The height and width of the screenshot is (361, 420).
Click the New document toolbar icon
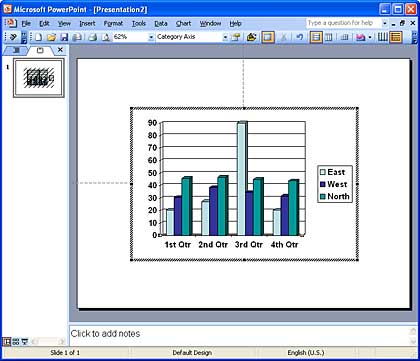point(39,37)
